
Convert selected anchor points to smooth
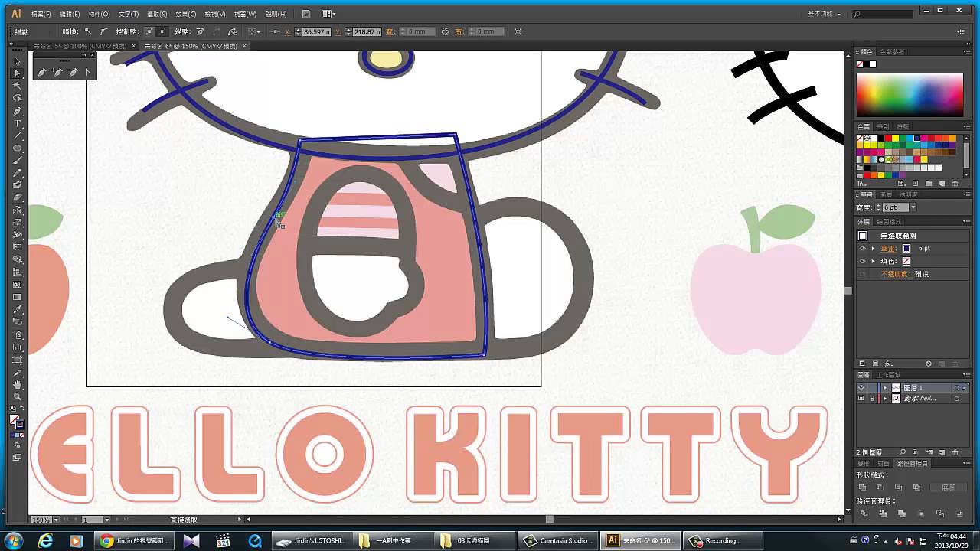pos(103,31)
